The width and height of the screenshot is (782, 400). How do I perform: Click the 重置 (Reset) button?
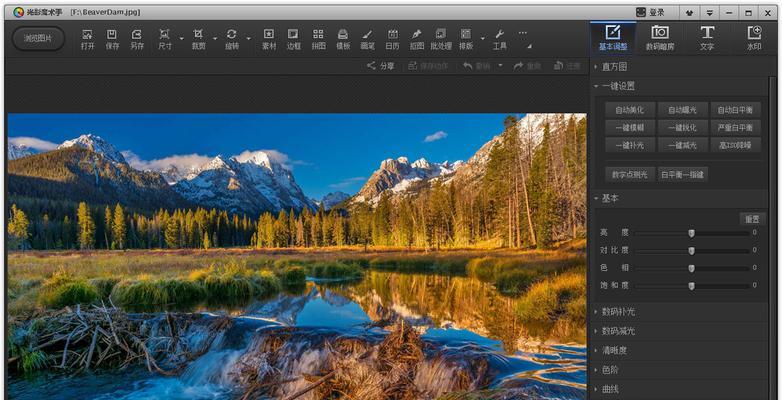752,218
